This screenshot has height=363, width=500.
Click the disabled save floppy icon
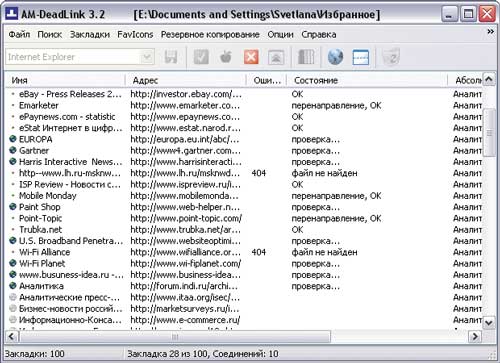[x=171, y=57]
